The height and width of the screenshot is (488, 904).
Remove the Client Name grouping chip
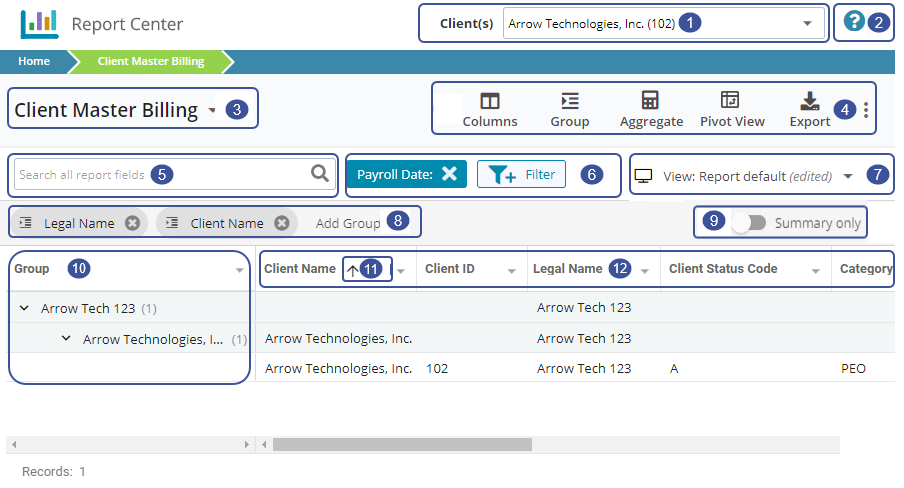[x=282, y=223]
